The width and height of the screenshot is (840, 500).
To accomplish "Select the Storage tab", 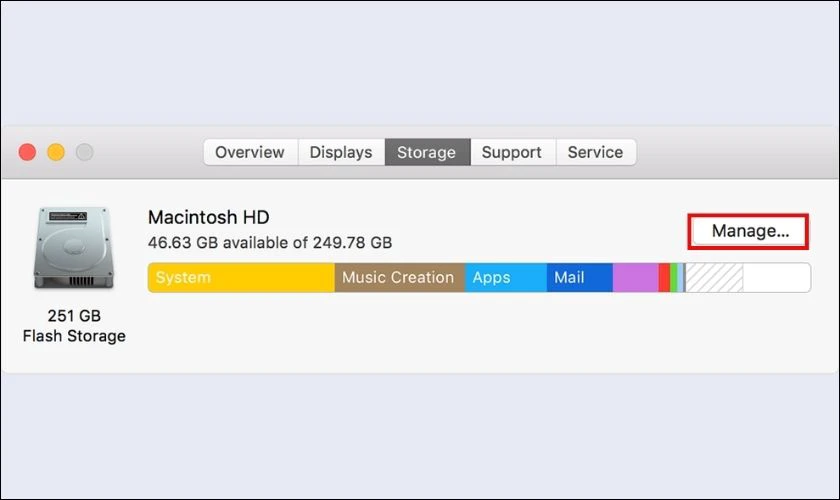I will pyautogui.click(x=426, y=152).
